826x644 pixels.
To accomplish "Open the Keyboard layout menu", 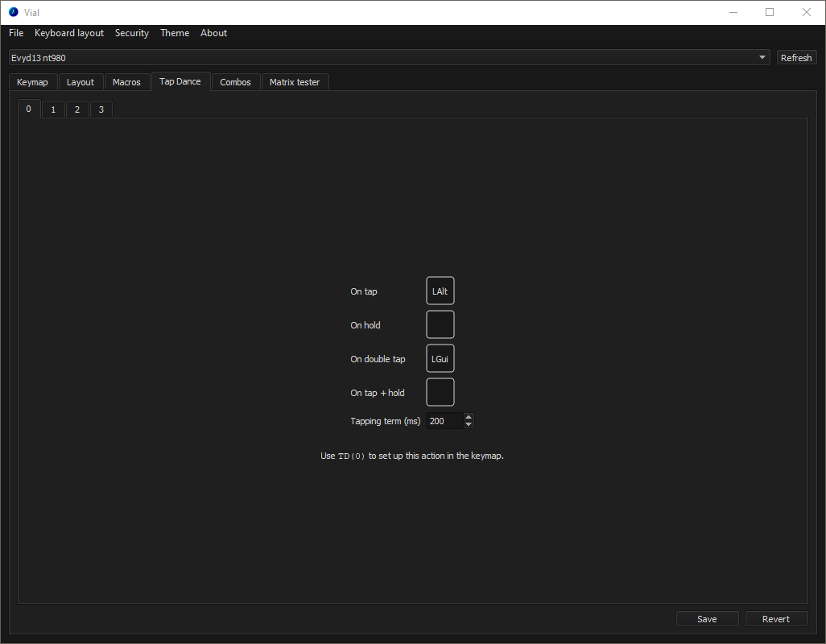I will pyautogui.click(x=69, y=33).
